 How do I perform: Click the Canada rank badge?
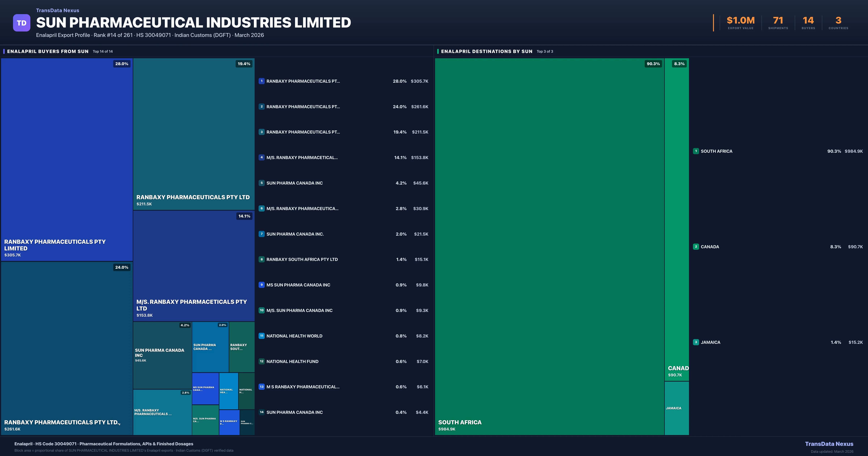tap(696, 247)
